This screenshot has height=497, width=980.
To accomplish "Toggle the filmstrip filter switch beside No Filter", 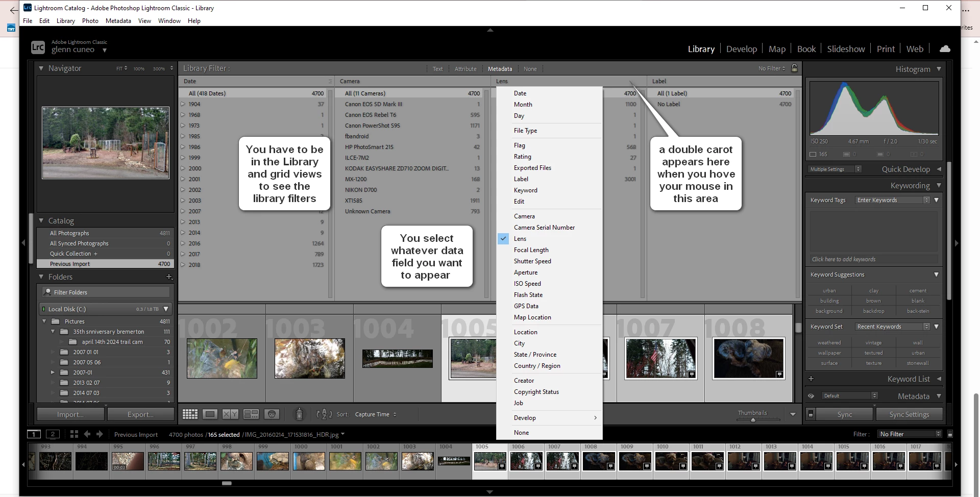I will (x=950, y=434).
